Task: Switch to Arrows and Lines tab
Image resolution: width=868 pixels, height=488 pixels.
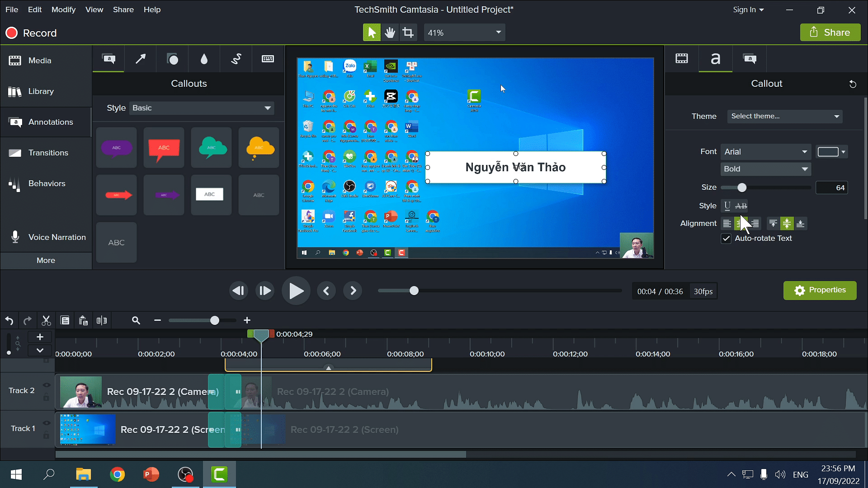Action: [x=141, y=59]
